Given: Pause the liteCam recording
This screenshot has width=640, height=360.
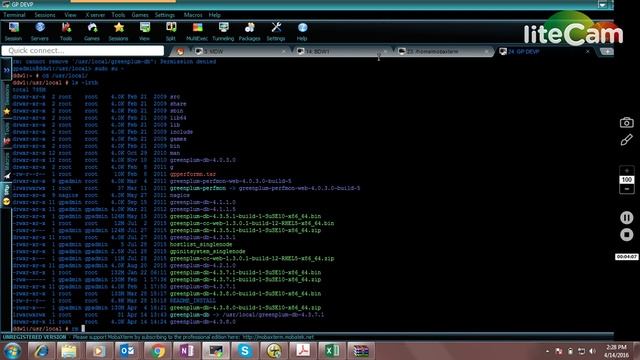Looking at the screenshot, I should click(x=627, y=218).
